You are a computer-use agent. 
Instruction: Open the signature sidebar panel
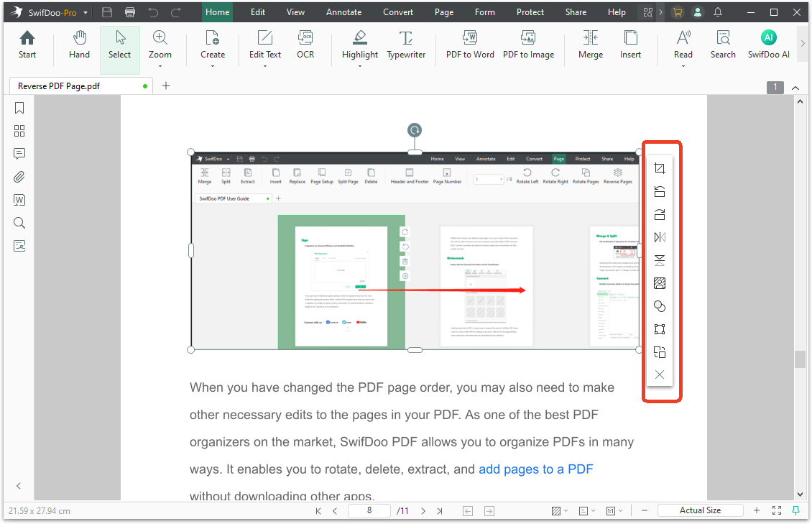coord(19,245)
